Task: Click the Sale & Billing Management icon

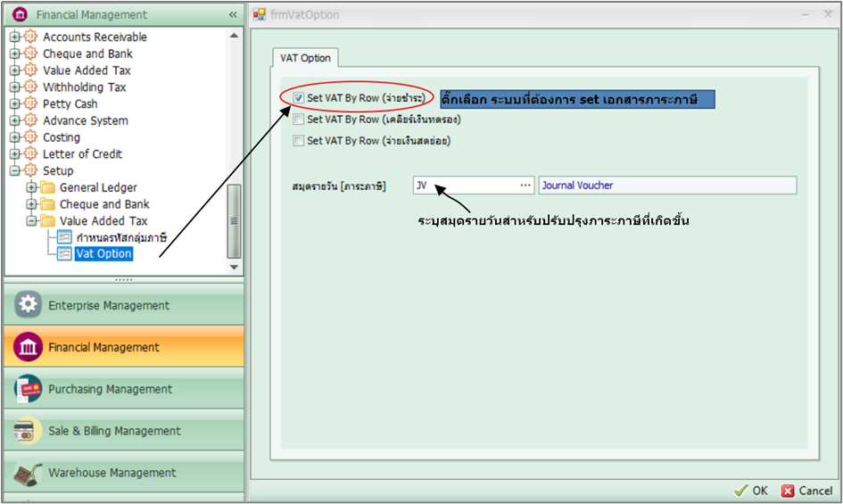Action: pyautogui.click(x=29, y=431)
